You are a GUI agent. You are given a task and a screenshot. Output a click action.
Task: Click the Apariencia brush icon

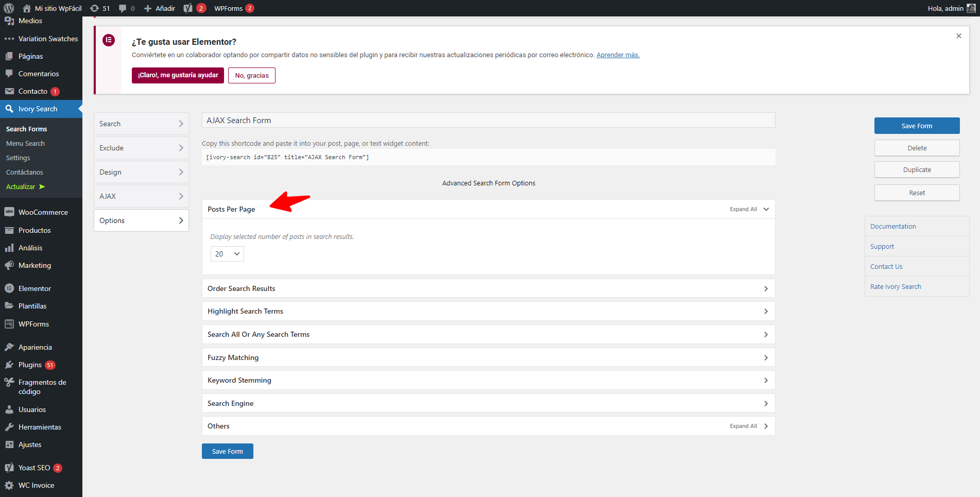9,347
